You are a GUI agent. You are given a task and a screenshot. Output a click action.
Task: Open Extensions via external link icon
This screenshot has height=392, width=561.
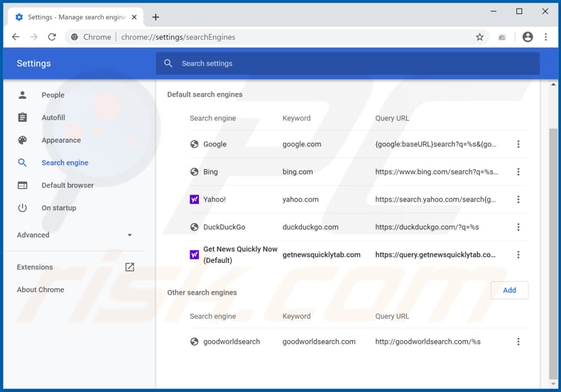click(129, 267)
